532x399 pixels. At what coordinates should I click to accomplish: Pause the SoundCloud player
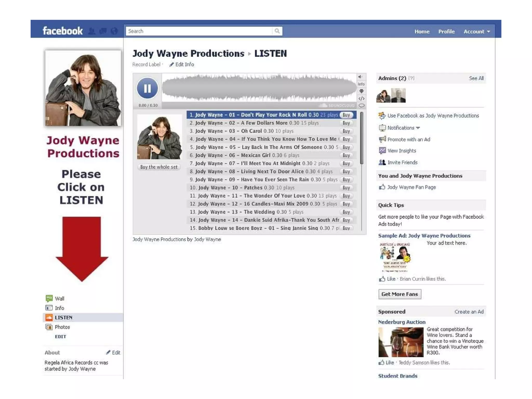click(147, 88)
